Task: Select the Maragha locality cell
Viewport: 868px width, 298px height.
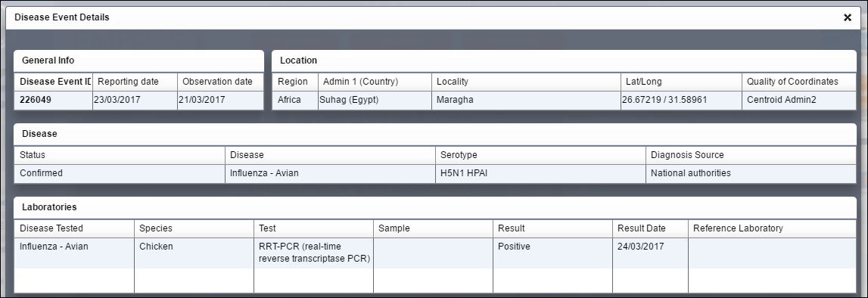Action: [527, 100]
